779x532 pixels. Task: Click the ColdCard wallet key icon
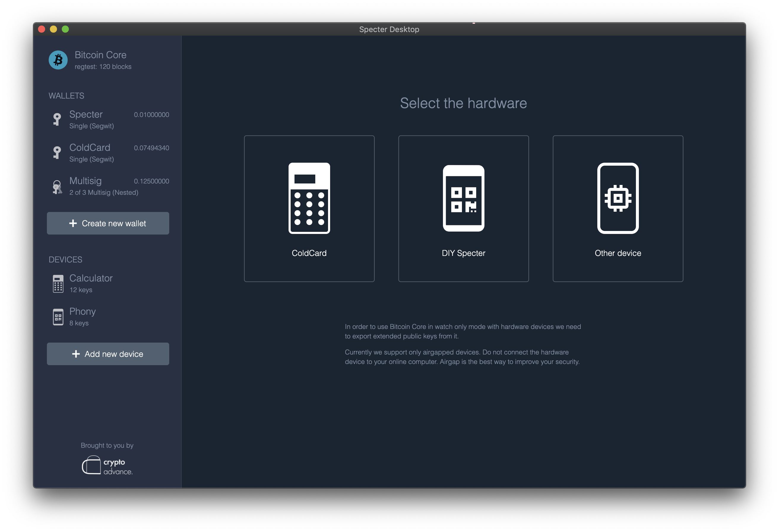pyautogui.click(x=57, y=152)
